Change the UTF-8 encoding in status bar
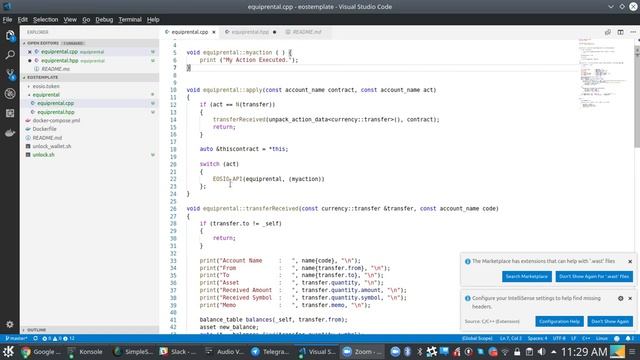 coord(559,338)
